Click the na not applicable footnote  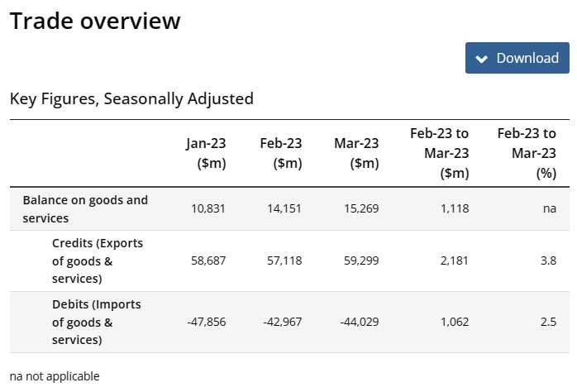(x=55, y=376)
